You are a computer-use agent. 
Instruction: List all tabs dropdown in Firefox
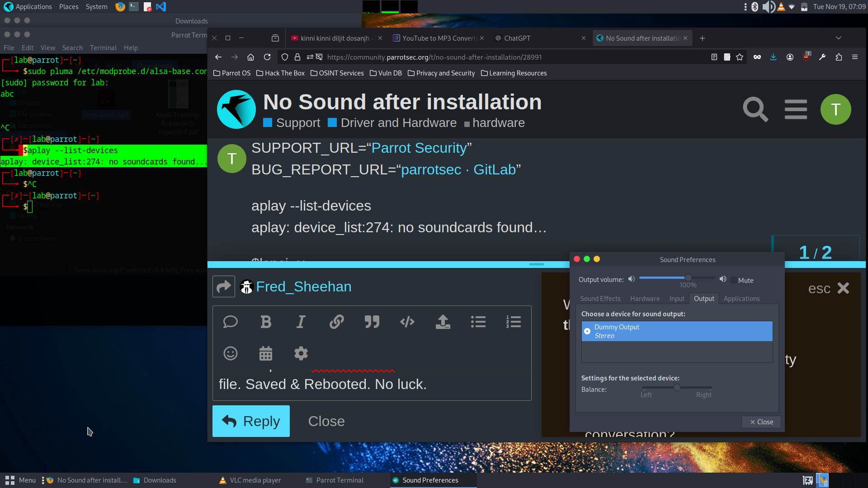(839, 38)
